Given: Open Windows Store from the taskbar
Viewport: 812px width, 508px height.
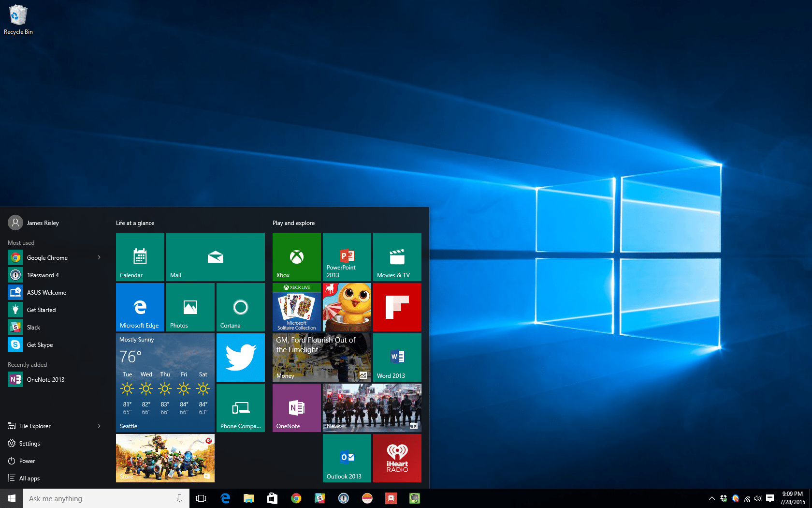Looking at the screenshot, I should tap(272, 498).
